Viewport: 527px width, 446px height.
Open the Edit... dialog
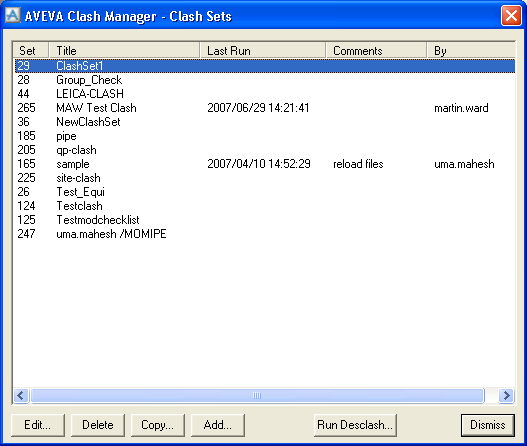tap(38, 425)
